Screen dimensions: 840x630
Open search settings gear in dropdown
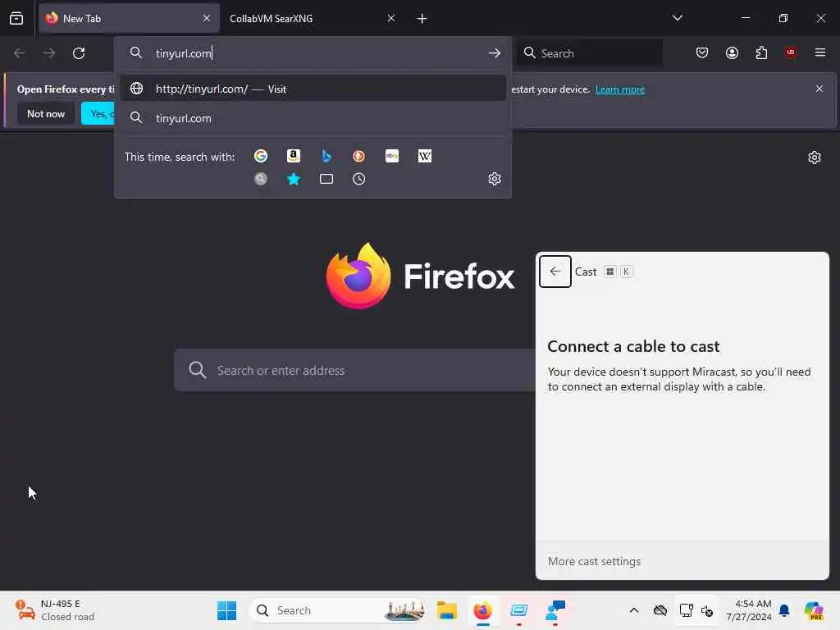coord(494,179)
